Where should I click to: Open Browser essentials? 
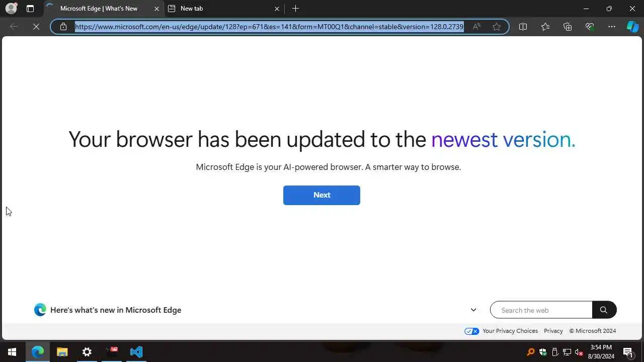coord(590,27)
